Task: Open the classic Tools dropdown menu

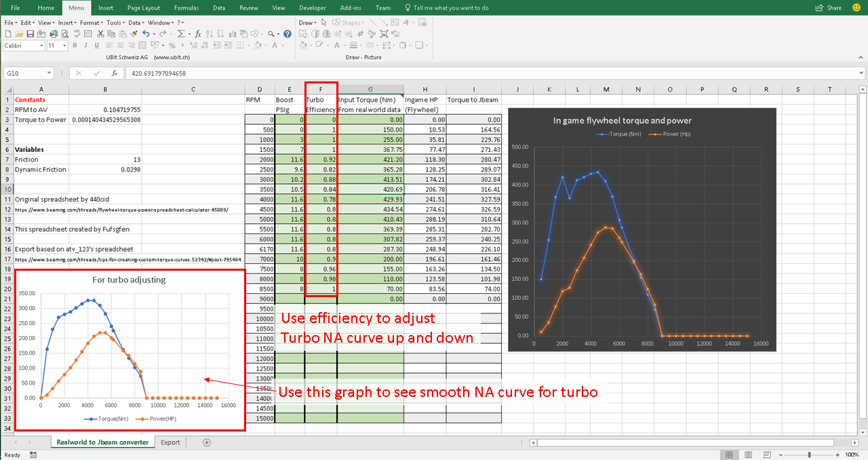Action: 116,22
